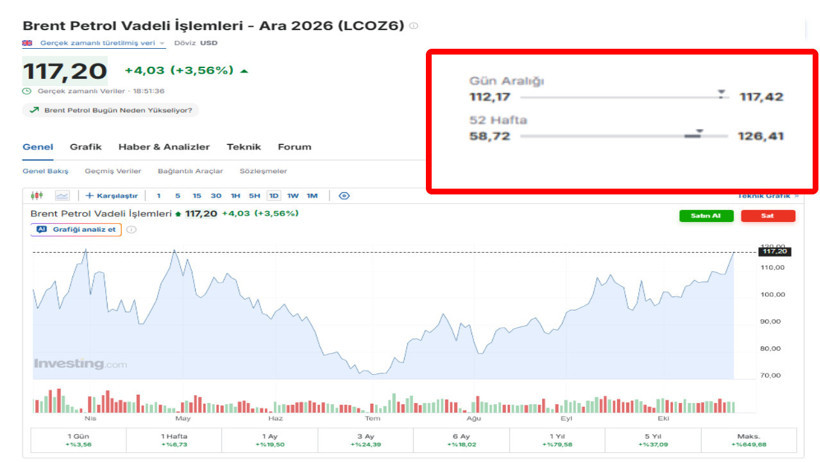Select the 5H interval
This screenshot has height=462, width=820.
click(255, 196)
